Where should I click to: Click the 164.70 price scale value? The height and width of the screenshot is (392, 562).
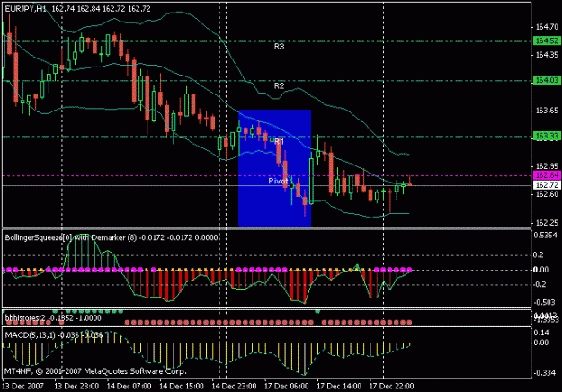(547, 27)
